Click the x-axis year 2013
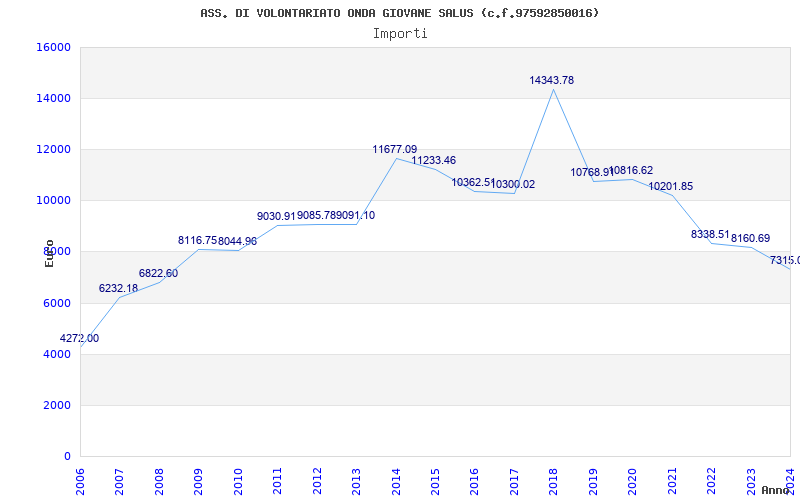This screenshot has width=800, height=500. click(x=356, y=481)
